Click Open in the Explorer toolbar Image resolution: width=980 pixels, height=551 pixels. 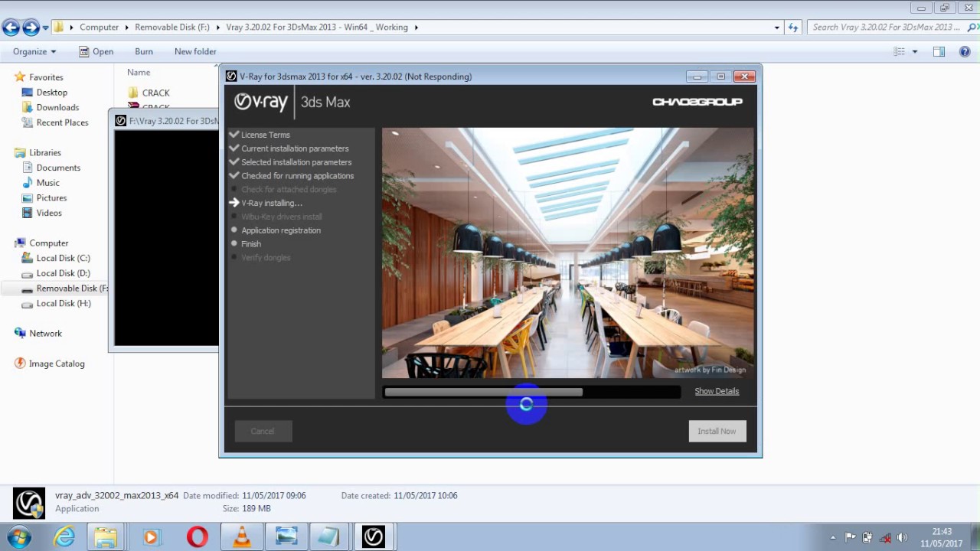(x=96, y=51)
